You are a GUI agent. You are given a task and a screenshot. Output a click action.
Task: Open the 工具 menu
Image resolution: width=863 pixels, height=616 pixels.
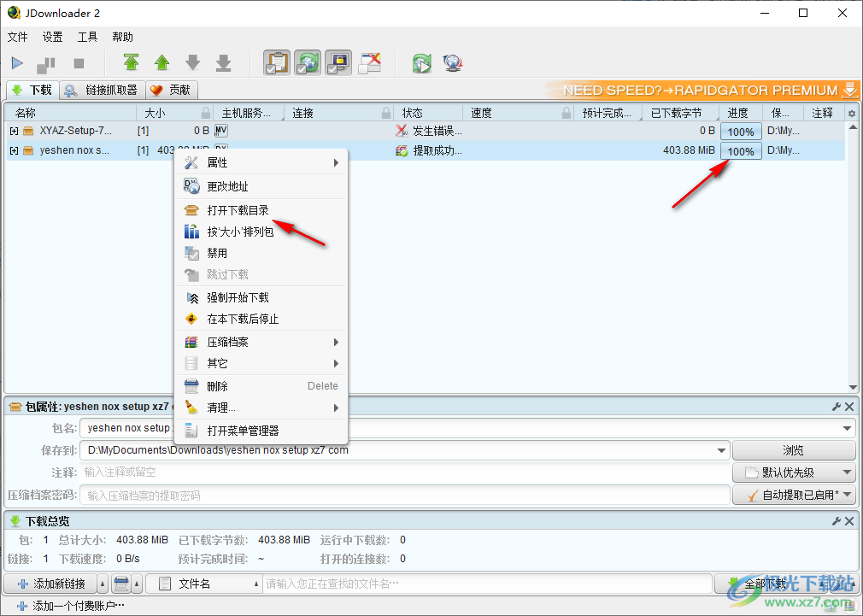(x=87, y=37)
